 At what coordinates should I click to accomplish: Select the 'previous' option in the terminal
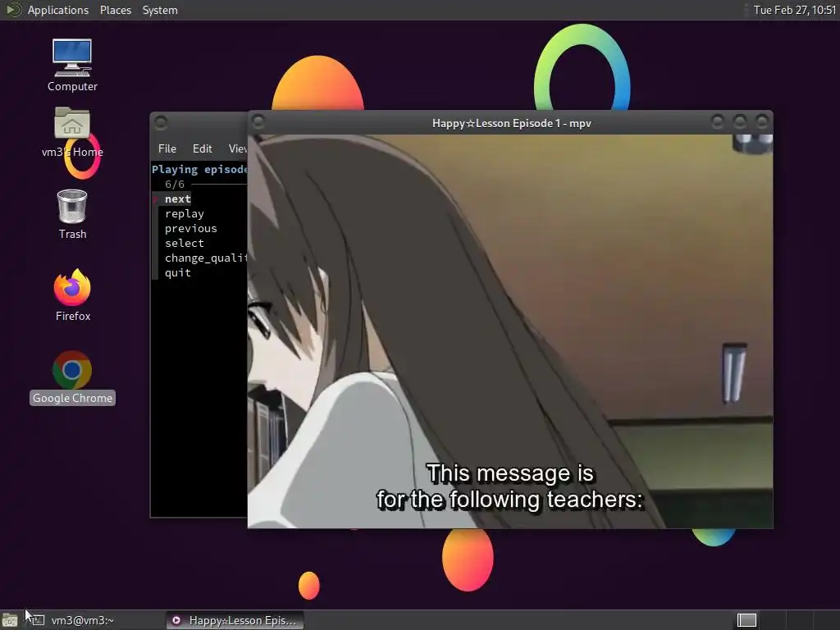pos(190,228)
